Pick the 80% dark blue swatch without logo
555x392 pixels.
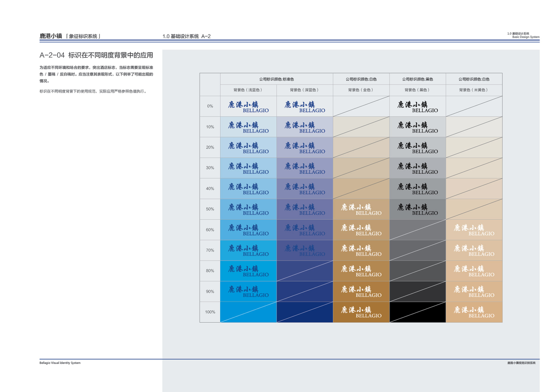(305, 271)
